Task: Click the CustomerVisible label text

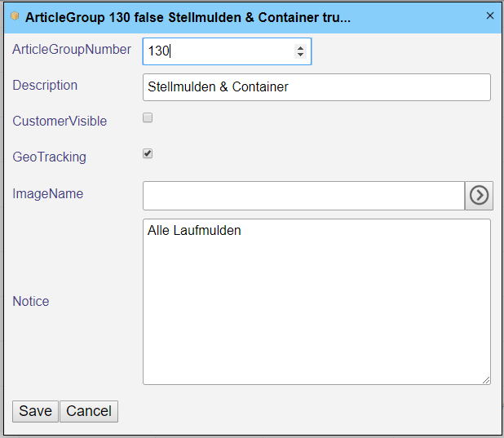Action: pos(60,122)
